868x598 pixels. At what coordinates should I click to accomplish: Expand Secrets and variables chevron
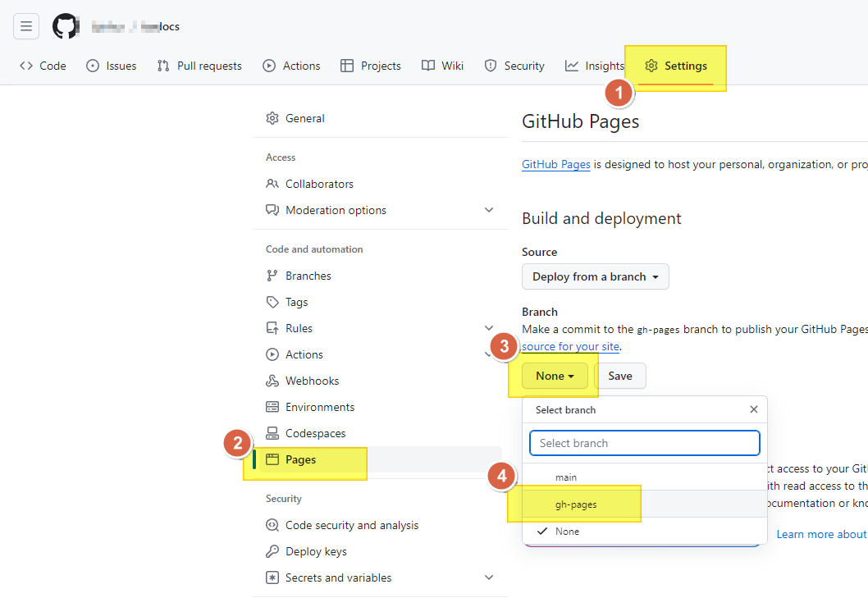point(489,577)
